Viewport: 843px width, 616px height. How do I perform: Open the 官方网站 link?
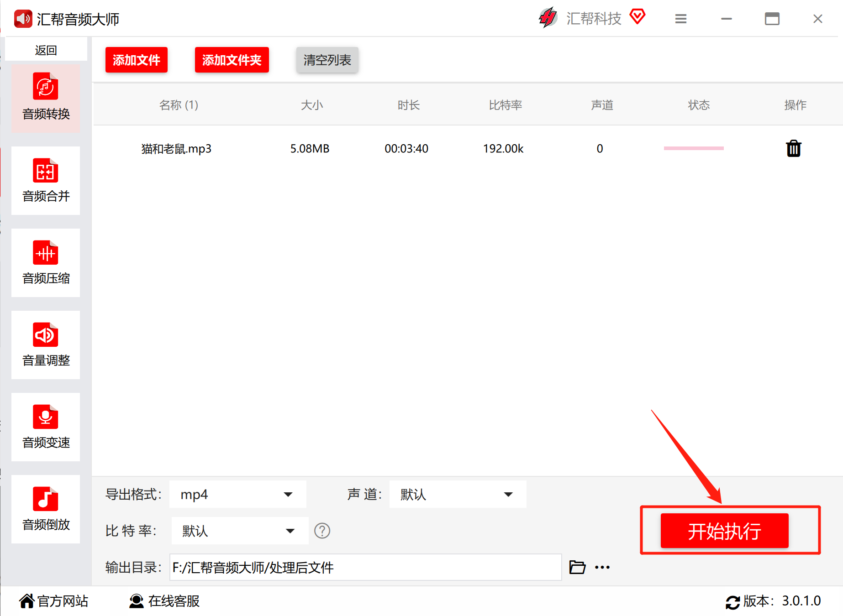point(63,601)
